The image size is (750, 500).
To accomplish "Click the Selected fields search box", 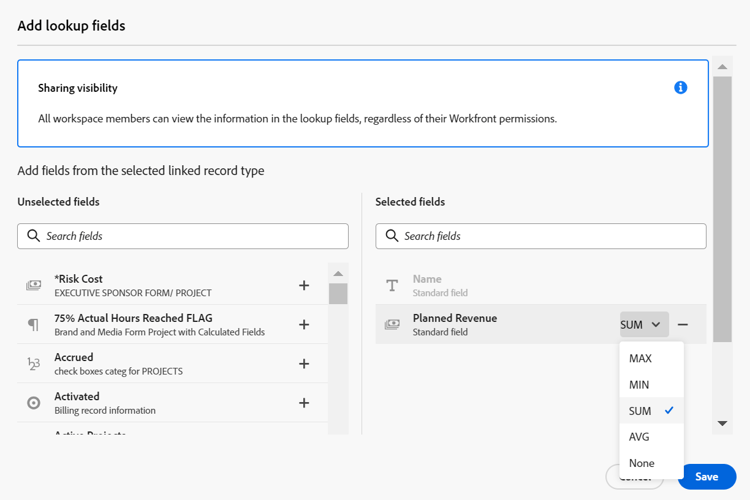I will click(541, 236).
